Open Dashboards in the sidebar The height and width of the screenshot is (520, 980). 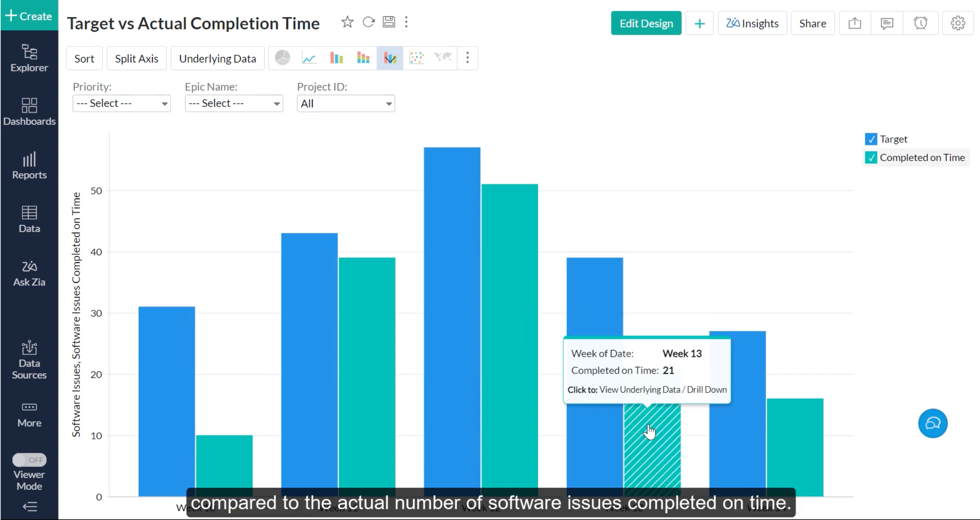pyautogui.click(x=29, y=111)
